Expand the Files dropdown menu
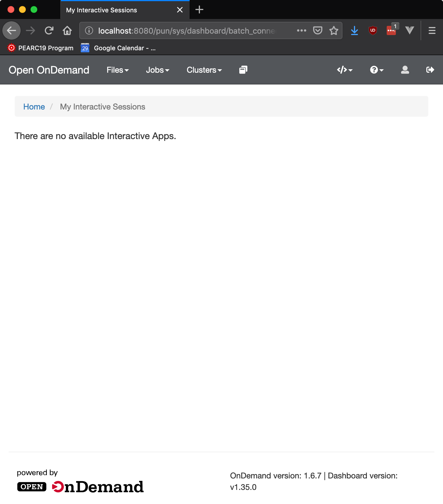 tap(118, 70)
